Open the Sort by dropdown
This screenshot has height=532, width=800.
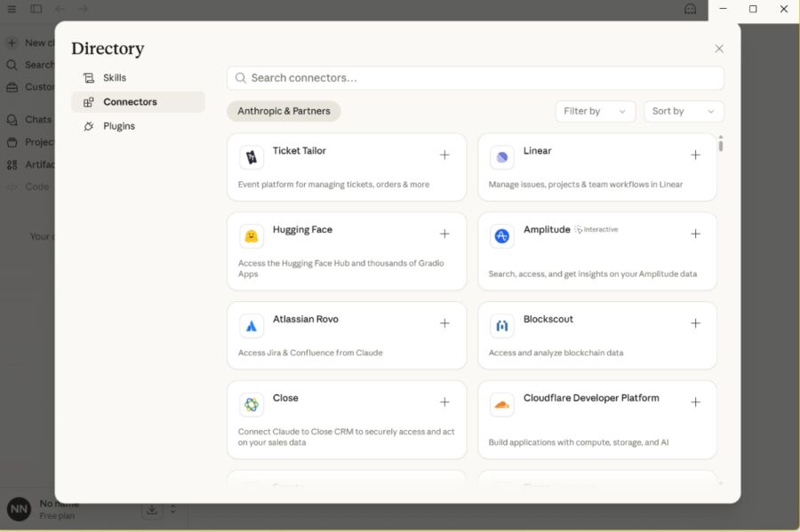pyautogui.click(x=684, y=111)
